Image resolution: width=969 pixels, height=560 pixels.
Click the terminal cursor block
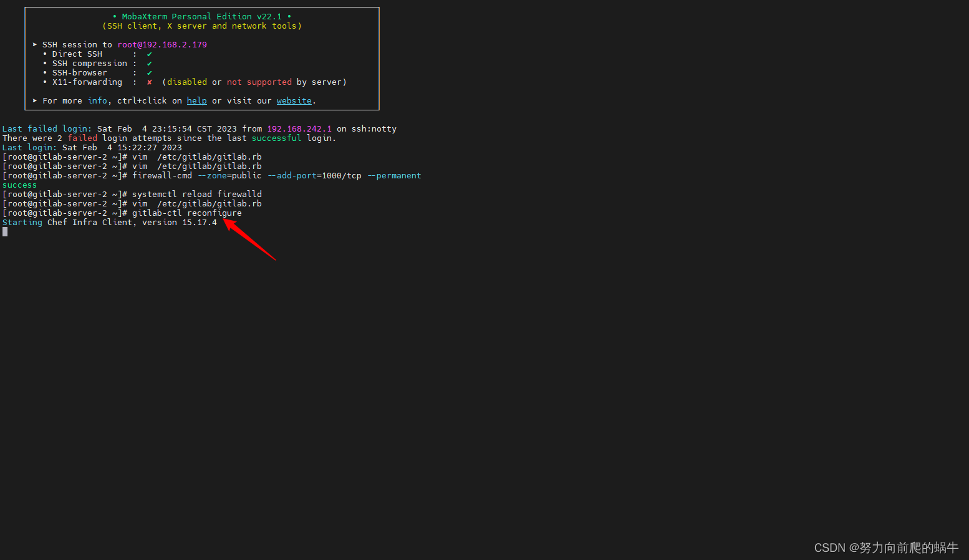5,231
